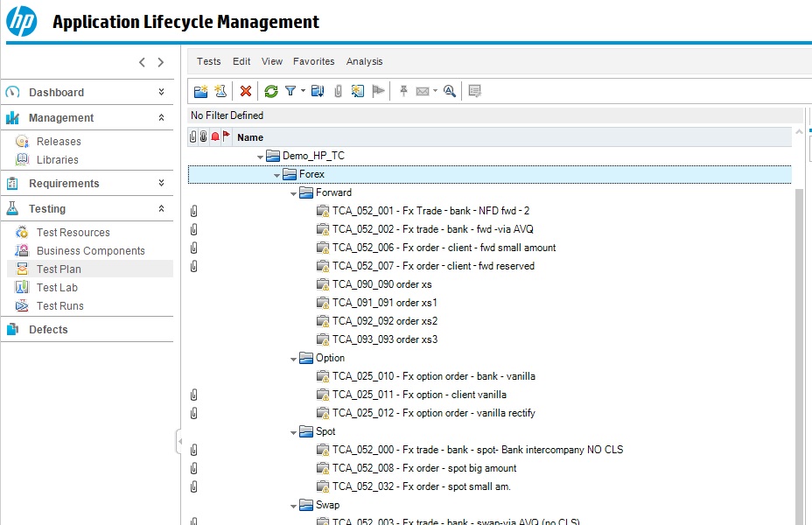
Task: Click the green Refresh icon
Action: click(x=271, y=91)
